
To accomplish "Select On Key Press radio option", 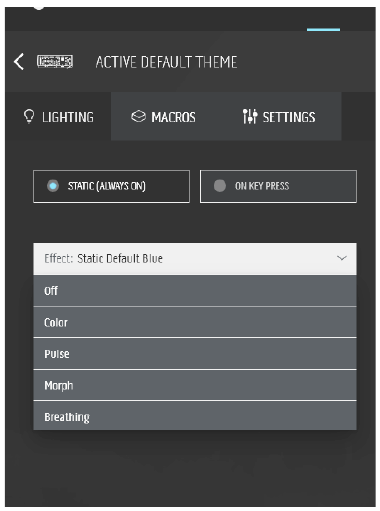I will [x=278, y=186].
